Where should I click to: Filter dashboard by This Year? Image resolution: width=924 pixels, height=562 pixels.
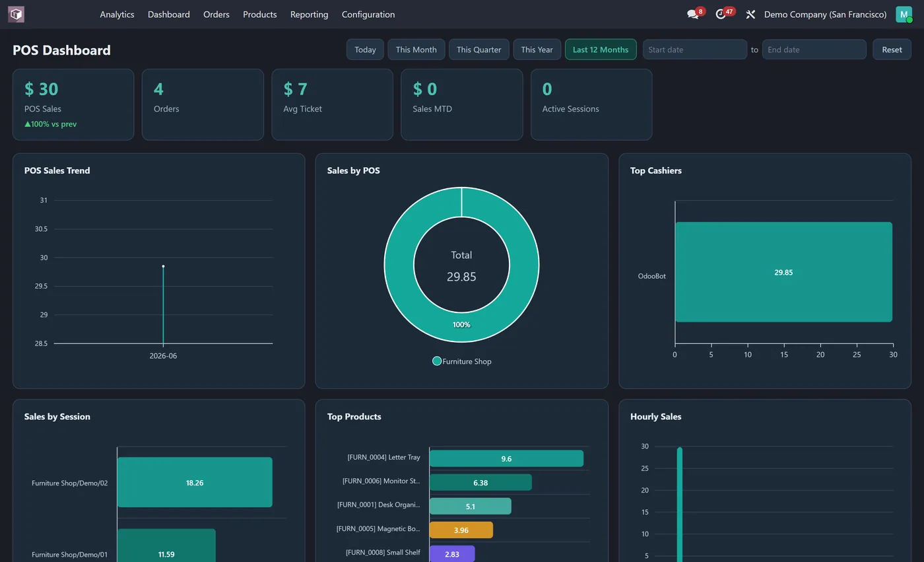pos(537,50)
